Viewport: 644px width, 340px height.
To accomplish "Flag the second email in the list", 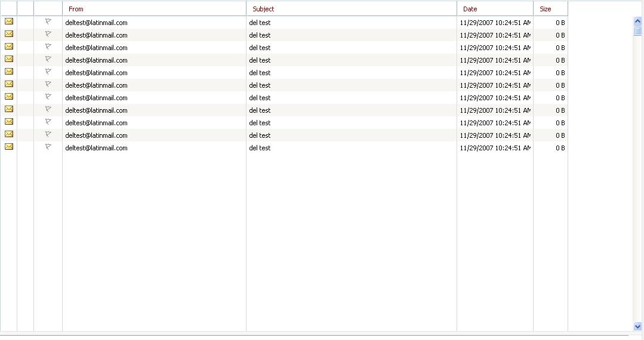I will (x=48, y=35).
